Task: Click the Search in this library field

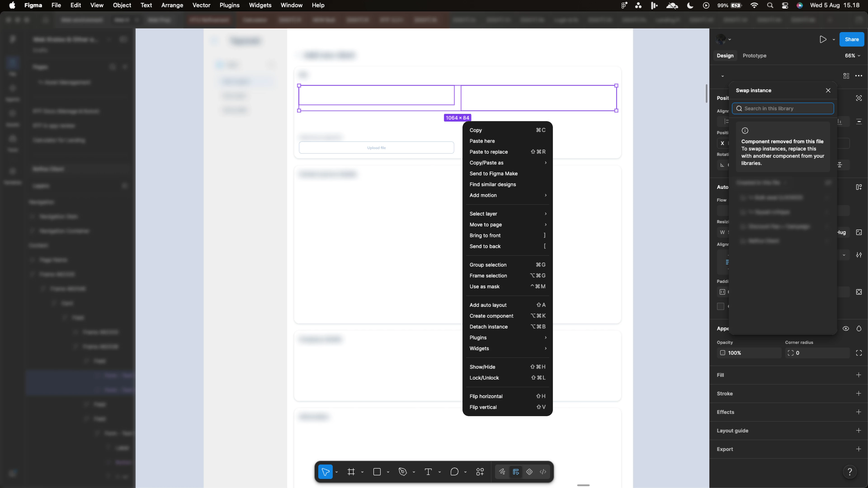Action: pyautogui.click(x=783, y=108)
